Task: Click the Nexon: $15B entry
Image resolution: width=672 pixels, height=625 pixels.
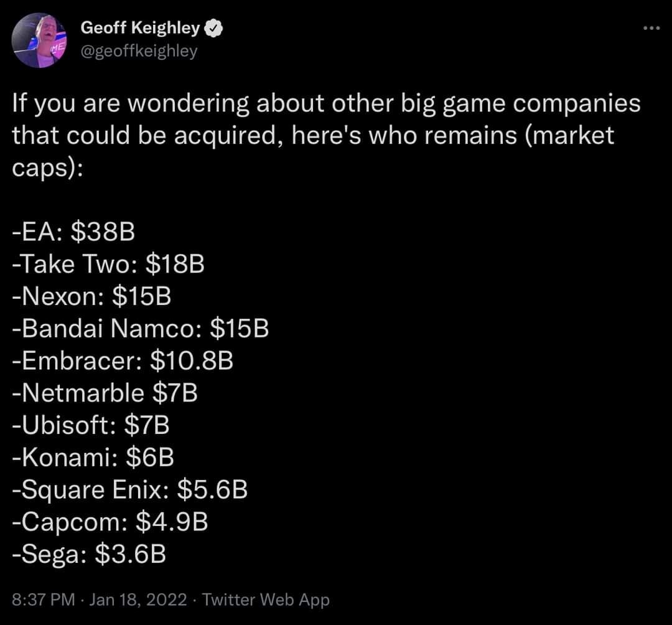Action: [x=91, y=296]
